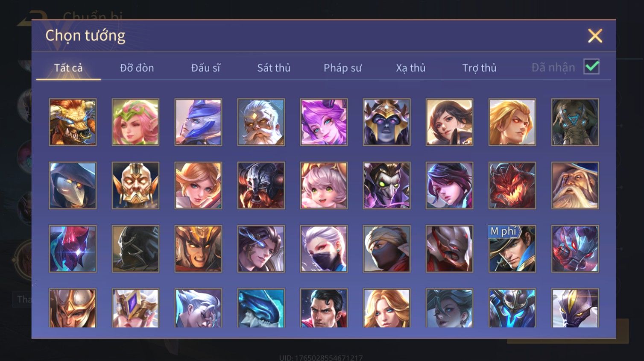Choose the red demon-faced hero
This screenshot has height=361, width=644.
coord(512,185)
